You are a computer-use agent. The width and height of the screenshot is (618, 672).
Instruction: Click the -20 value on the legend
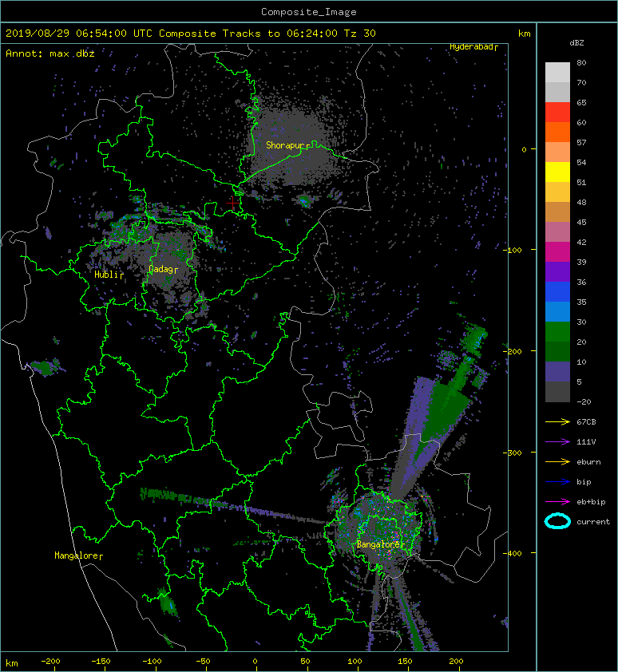click(x=584, y=402)
